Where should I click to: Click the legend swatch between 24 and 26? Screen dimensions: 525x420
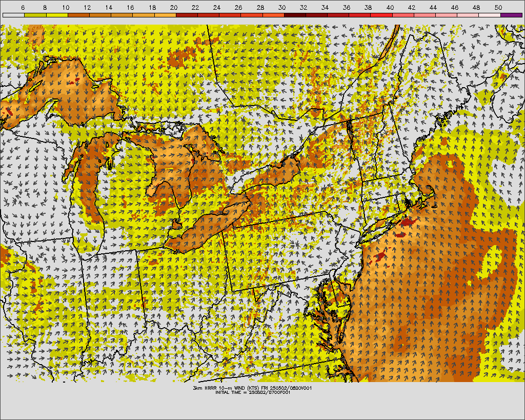[x=230, y=15]
